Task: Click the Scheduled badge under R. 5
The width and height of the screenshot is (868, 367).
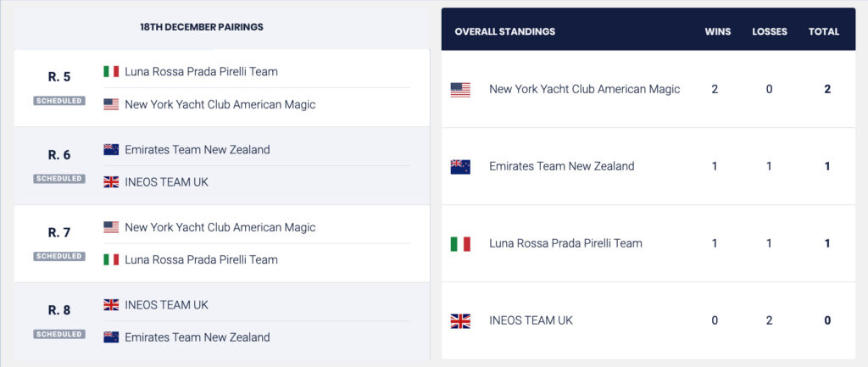Action: [59, 101]
